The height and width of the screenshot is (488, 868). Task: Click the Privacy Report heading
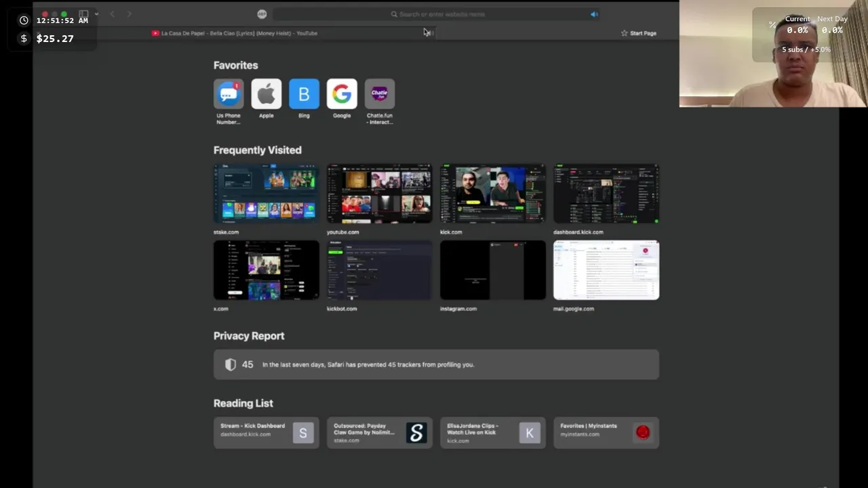[248, 335]
